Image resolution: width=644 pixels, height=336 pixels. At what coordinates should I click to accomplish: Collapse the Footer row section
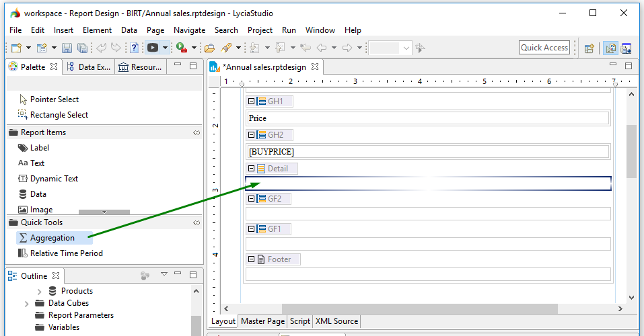pyautogui.click(x=252, y=259)
